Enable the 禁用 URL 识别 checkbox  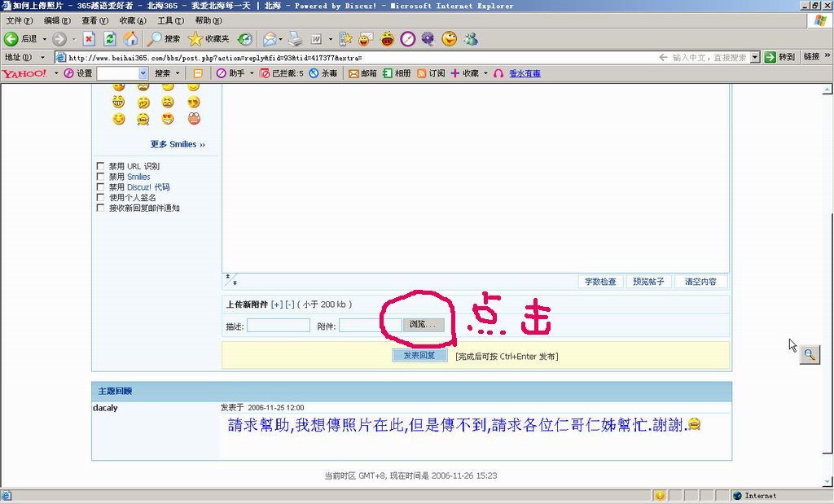[101, 166]
